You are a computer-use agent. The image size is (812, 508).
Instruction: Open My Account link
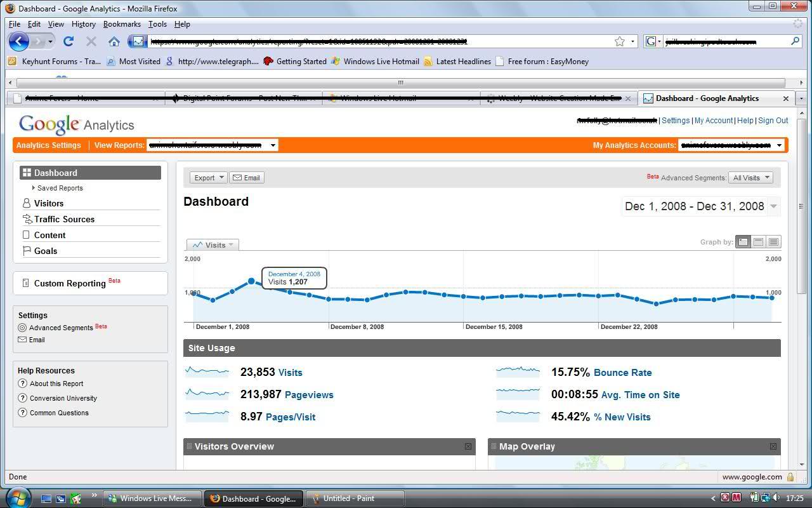(x=714, y=121)
